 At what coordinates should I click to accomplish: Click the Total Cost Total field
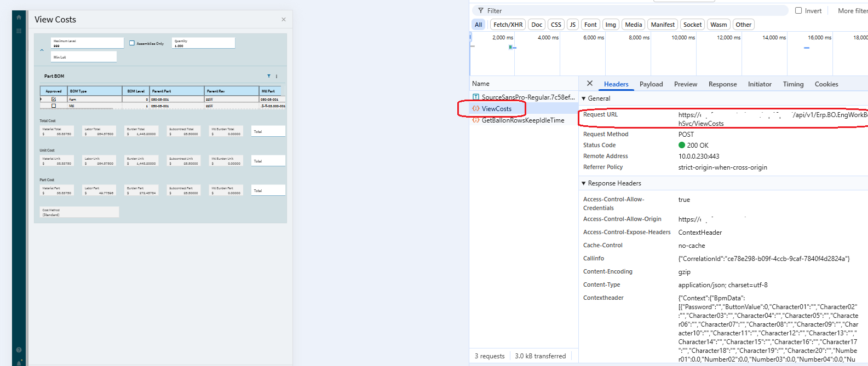(x=268, y=131)
